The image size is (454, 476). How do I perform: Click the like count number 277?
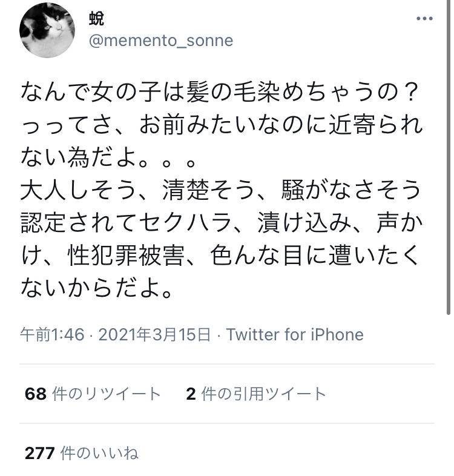[x=40, y=453]
